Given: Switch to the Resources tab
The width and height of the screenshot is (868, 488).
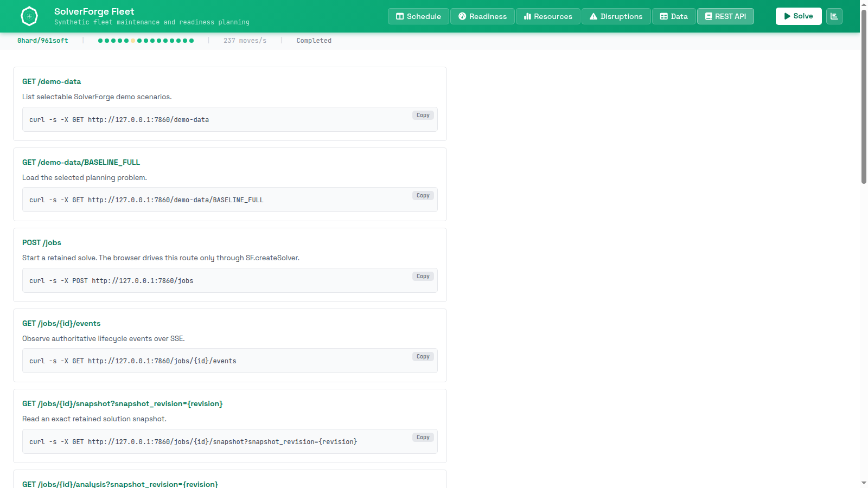Looking at the screenshot, I should pyautogui.click(x=548, y=16).
